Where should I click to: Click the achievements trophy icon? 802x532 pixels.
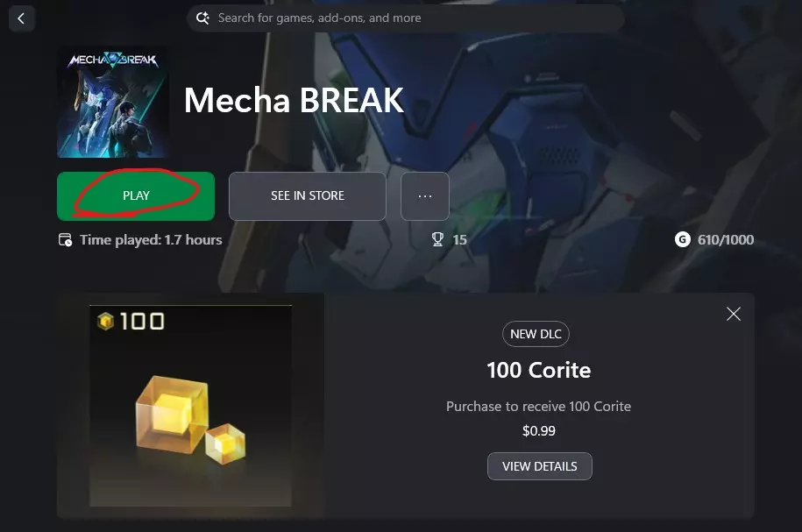click(438, 239)
